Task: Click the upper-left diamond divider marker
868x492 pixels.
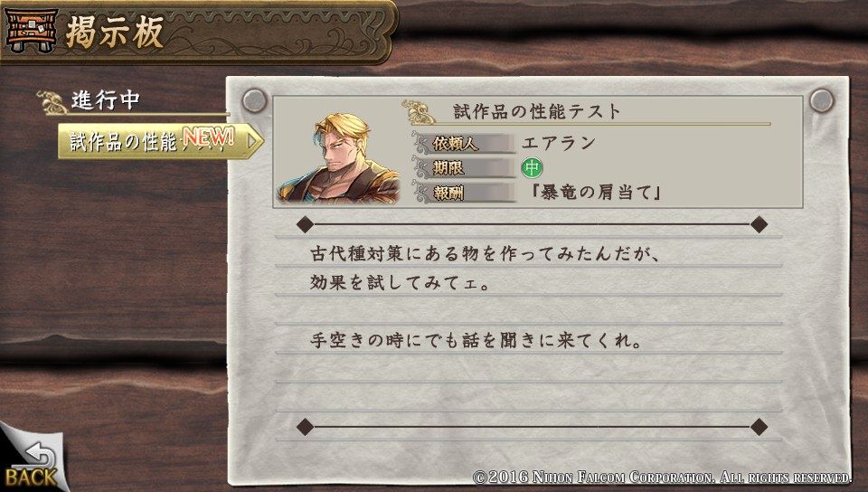Action: click(305, 224)
